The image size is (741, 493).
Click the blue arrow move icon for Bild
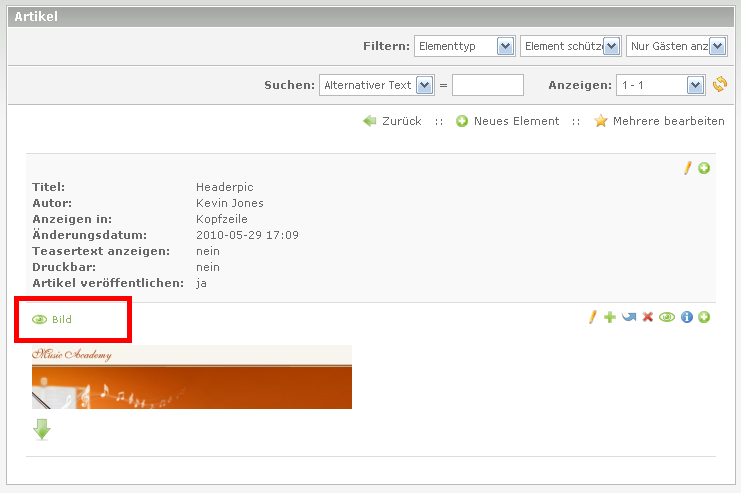[x=628, y=317]
